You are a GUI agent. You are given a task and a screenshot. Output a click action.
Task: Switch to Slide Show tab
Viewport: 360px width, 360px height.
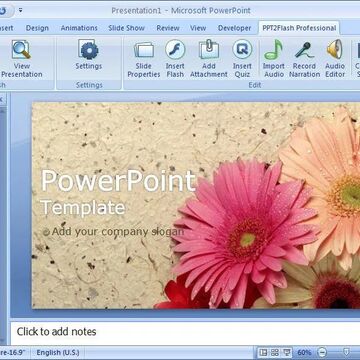126,28
